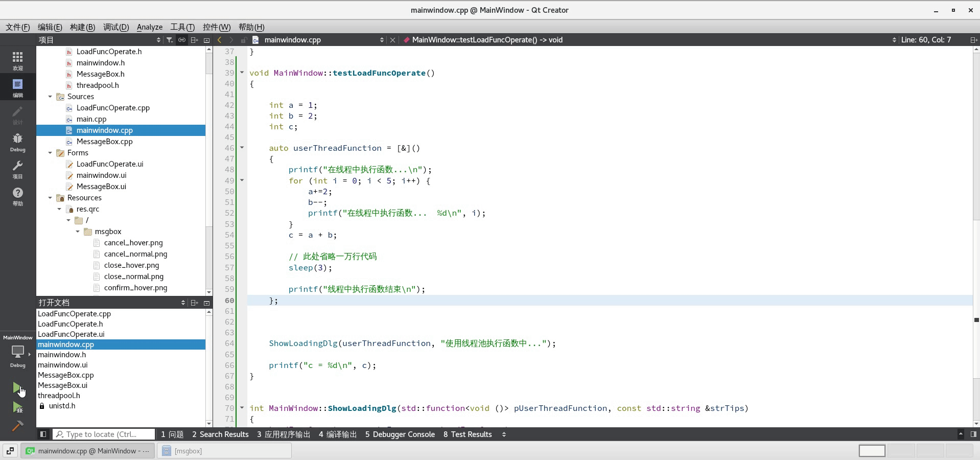Open the Analyze menu

tap(150, 27)
